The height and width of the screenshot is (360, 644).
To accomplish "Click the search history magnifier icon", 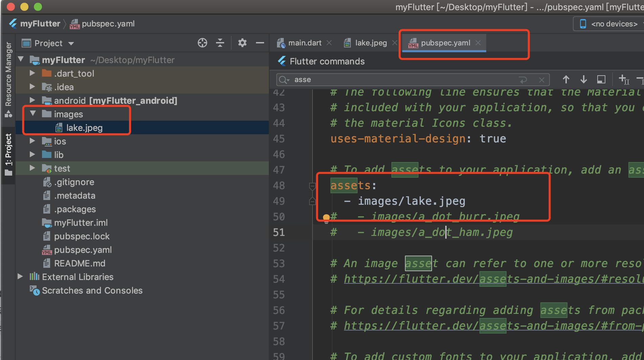I will pos(284,80).
